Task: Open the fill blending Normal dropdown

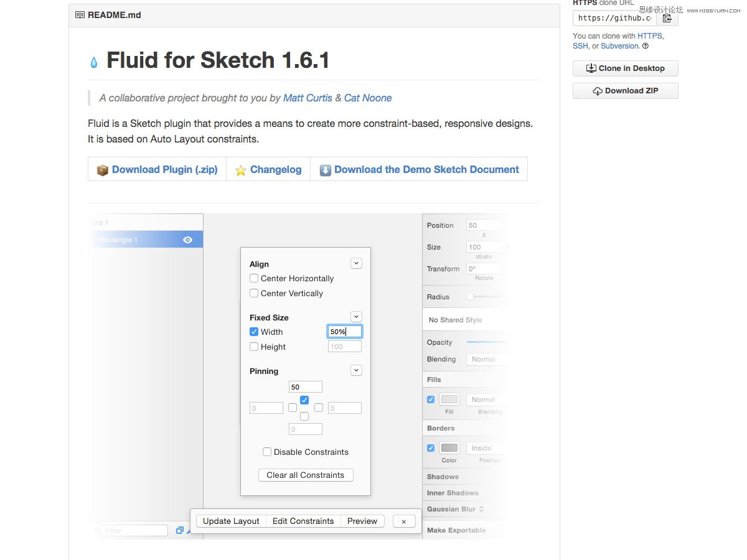Action: (487, 399)
